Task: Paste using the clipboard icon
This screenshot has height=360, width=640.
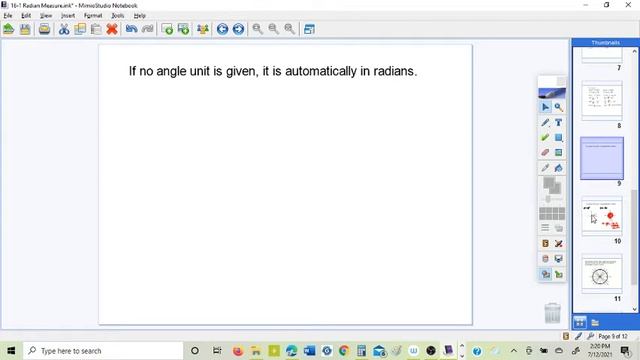Action: [x=96, y=29]
